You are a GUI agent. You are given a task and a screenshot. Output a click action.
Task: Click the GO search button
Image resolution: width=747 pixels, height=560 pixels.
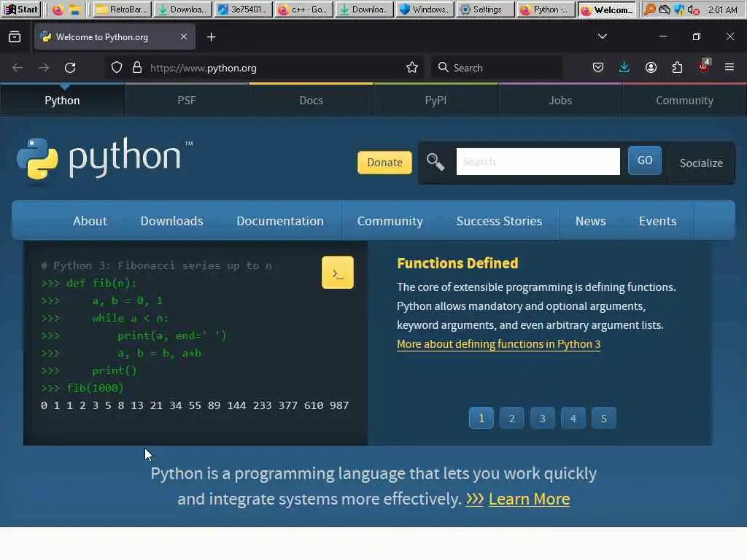point(645,160)
